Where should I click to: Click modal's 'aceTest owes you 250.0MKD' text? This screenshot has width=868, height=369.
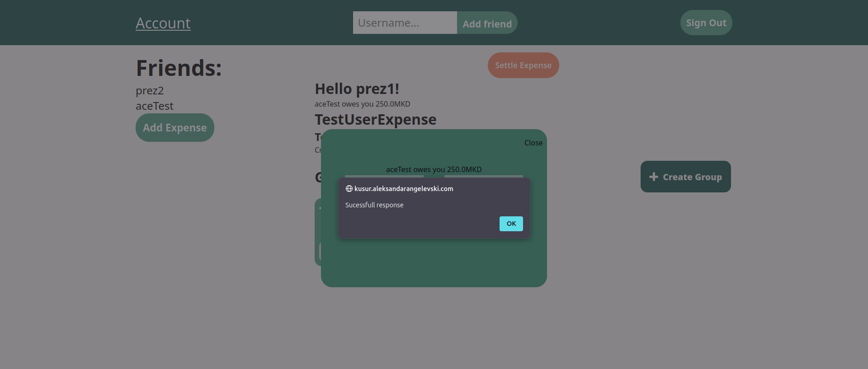(434, 169)
